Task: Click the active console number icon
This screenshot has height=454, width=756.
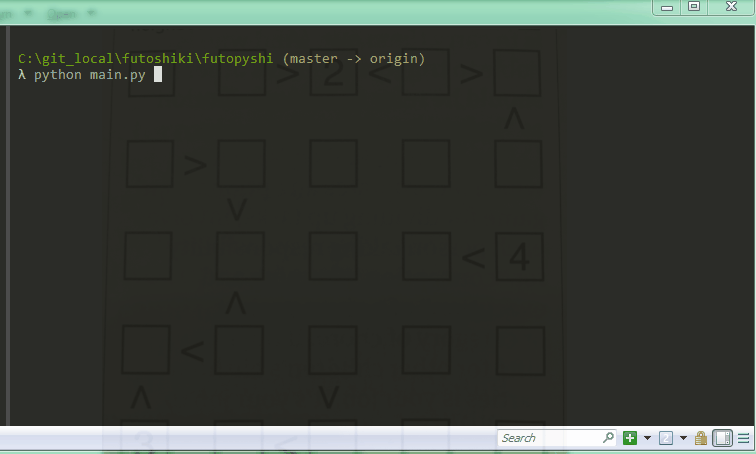Action: 666,438
